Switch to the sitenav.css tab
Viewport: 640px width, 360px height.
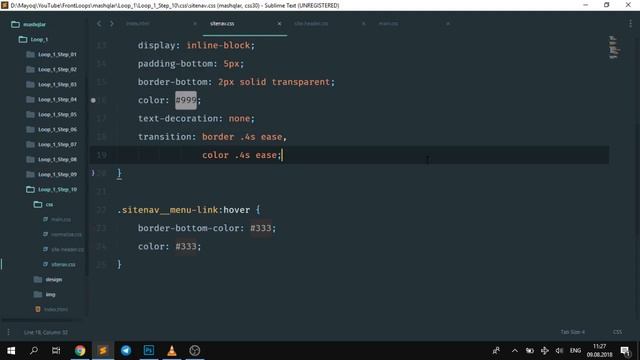point(222,24)
